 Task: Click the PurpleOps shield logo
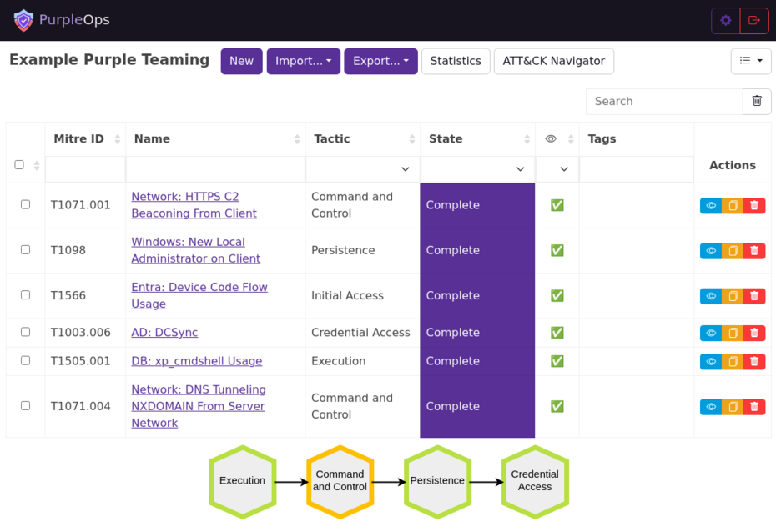point(23,20)
